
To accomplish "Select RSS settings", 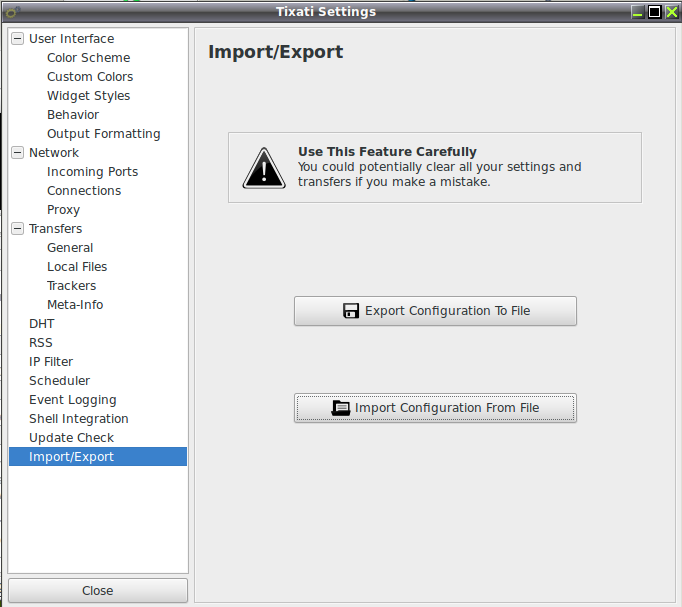I will tap(40, 343).
